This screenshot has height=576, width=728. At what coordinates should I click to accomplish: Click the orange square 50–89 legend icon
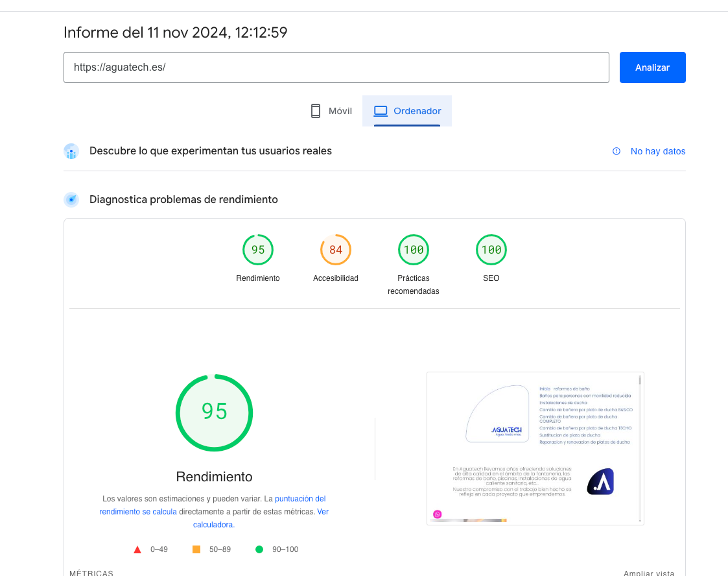(x=196, y=549)
